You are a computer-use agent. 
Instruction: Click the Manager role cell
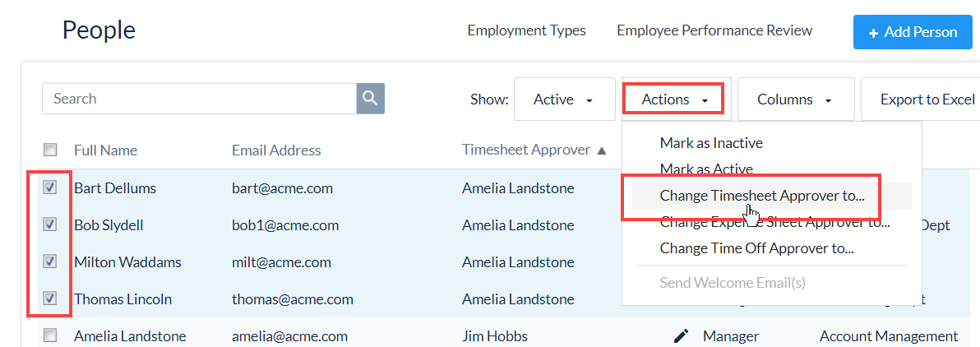(731, 336)
